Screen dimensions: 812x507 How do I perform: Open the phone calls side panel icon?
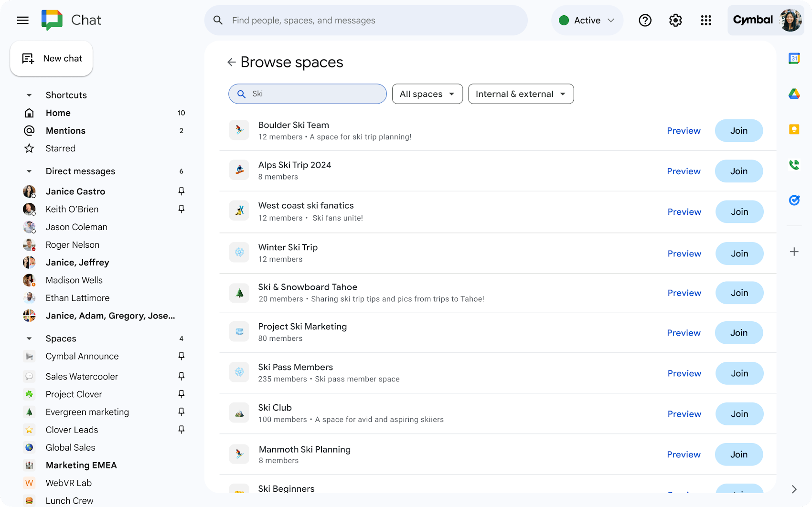pyautogui.click(x=794, y=165)
